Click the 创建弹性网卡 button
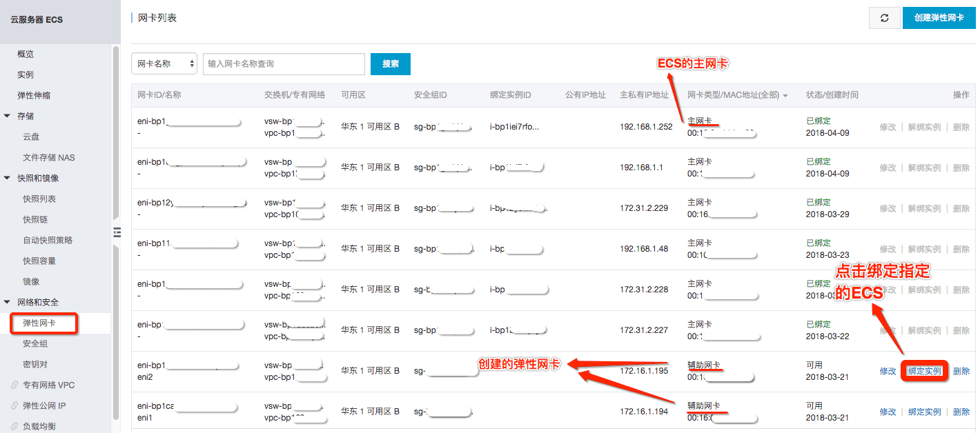The height and width of the screenshot is (433, 980). [x=939, y=18]
